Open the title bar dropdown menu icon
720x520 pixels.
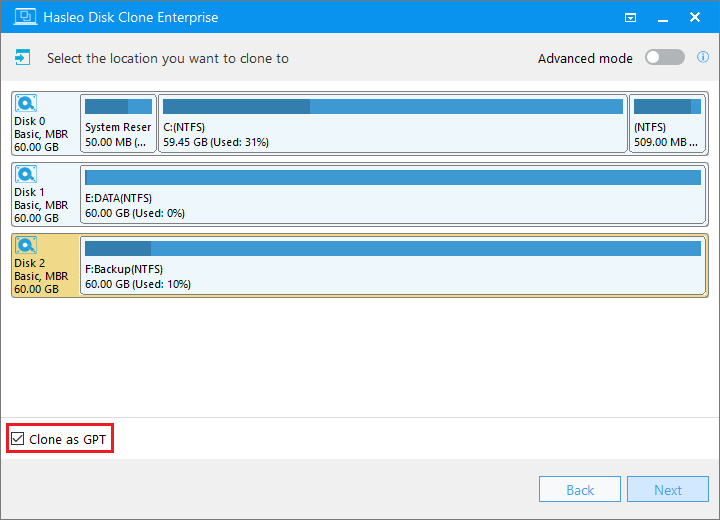point(630,17)
